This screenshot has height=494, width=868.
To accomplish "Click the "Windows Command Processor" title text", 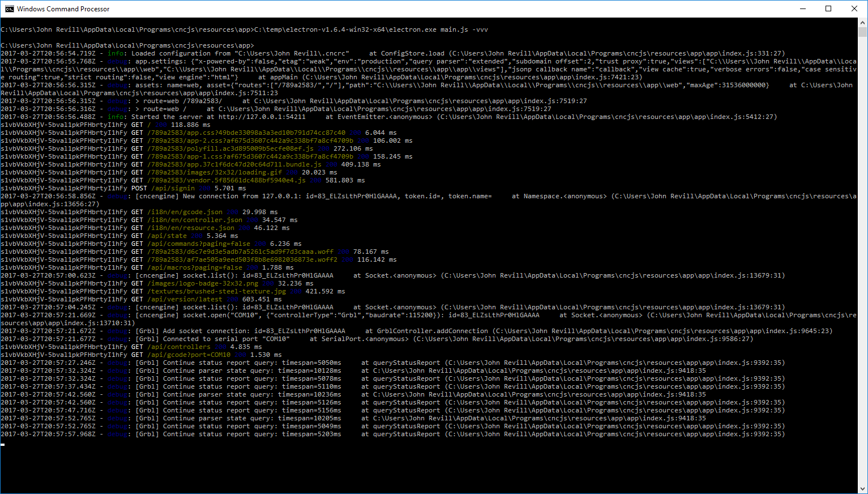I will 63,9.
